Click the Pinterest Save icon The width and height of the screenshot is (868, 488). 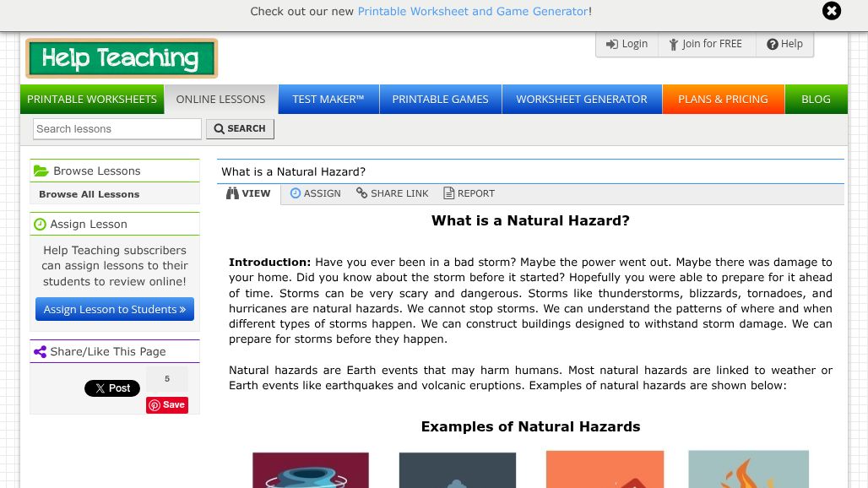[x=155, y=404]
